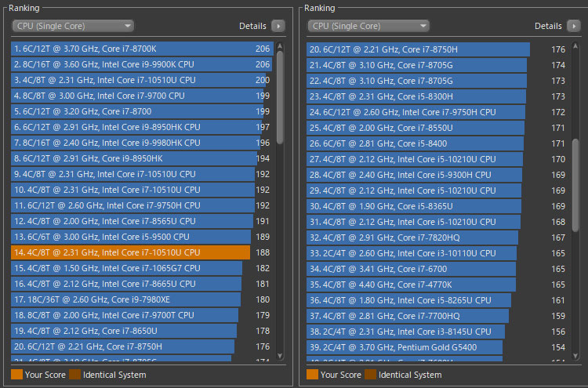Click orange Your Score swatch in left legend
The height and width of the screenshot is (388, 588).
[16, 375]
